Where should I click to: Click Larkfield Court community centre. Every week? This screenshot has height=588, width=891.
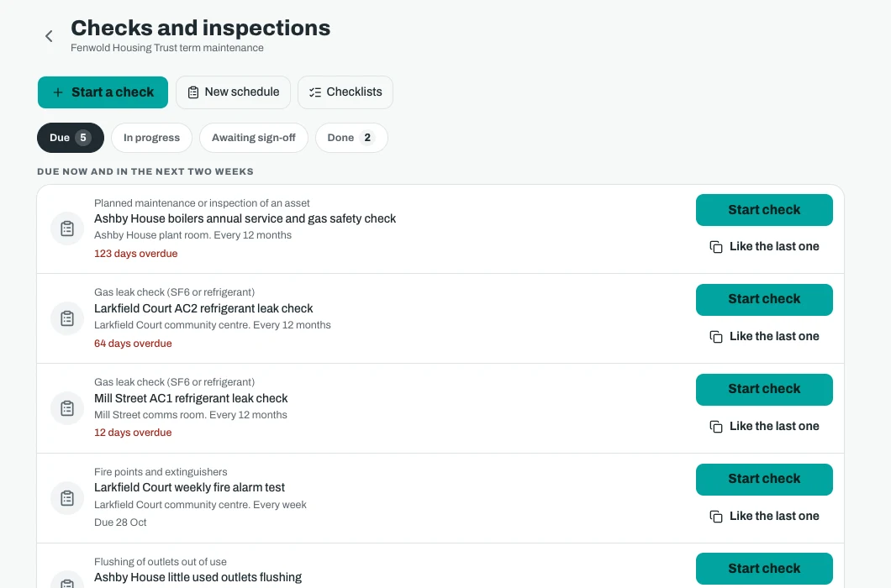point(200,505)
